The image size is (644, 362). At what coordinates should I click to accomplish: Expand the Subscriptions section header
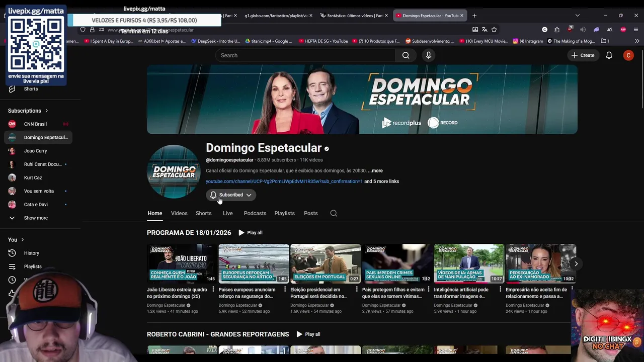(x=28, y=111)
